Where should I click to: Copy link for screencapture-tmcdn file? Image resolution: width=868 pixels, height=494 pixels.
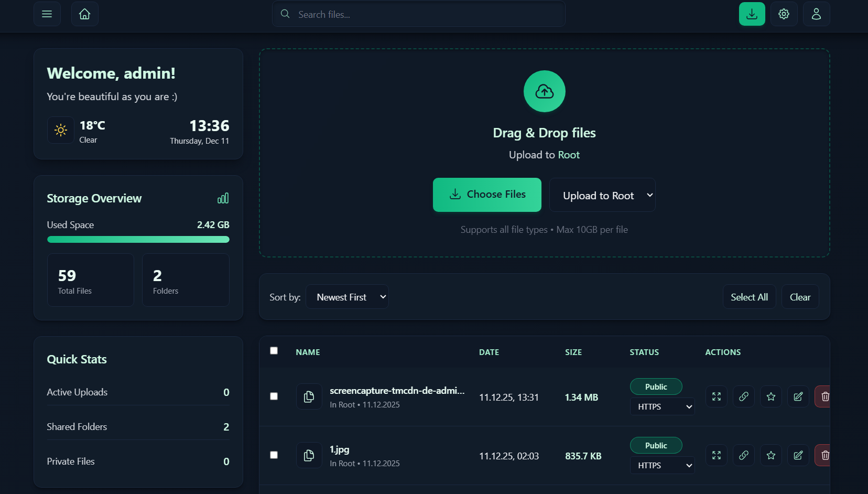(x=743, y=396)
